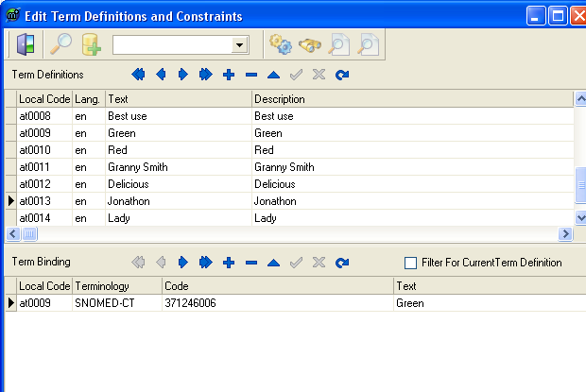586x392 pixels.
Task: Click the cancel X in Term Binding navigator
Action: [x=319, y=263]
